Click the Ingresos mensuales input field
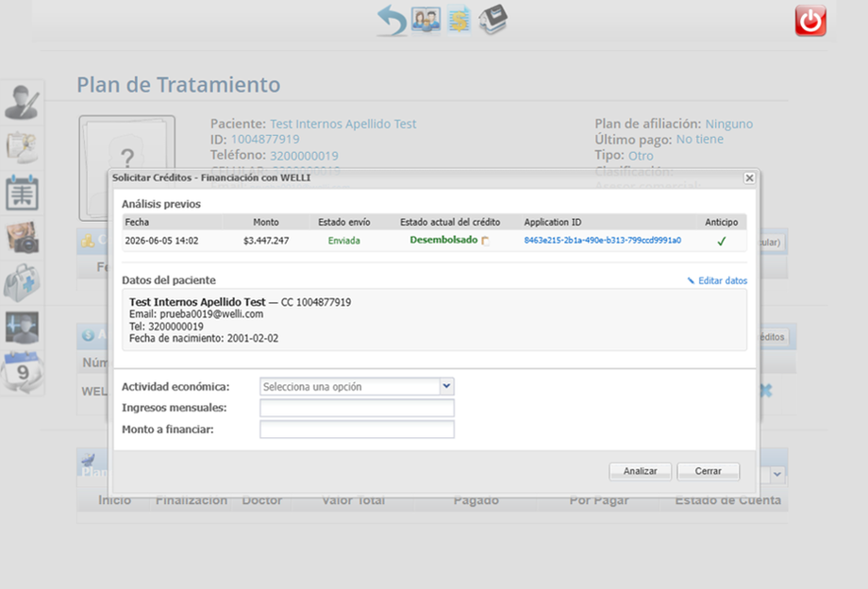Screen dimensions: 868x589 point(357,408)
